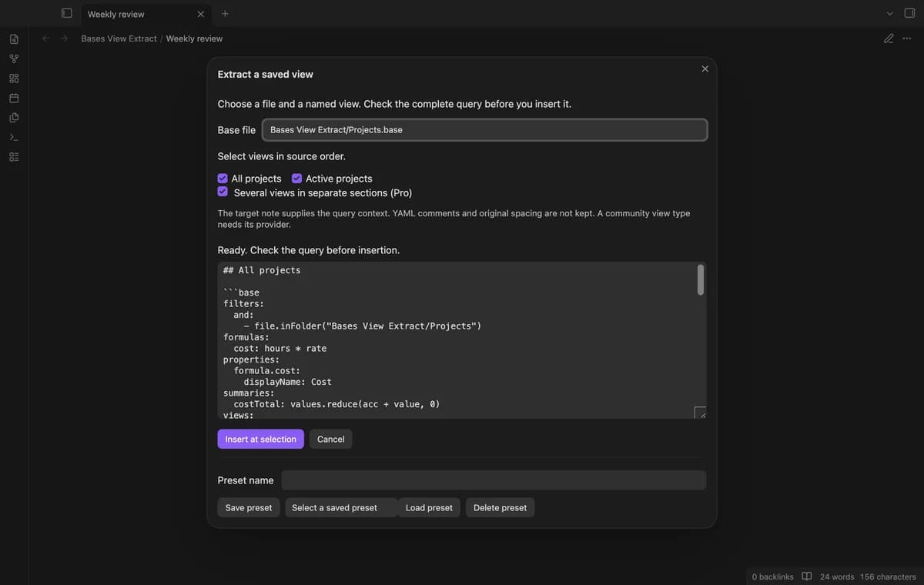Grab the textarea resize handle corner
Viewport: 924px width, 585px height.
pos(700,413)
